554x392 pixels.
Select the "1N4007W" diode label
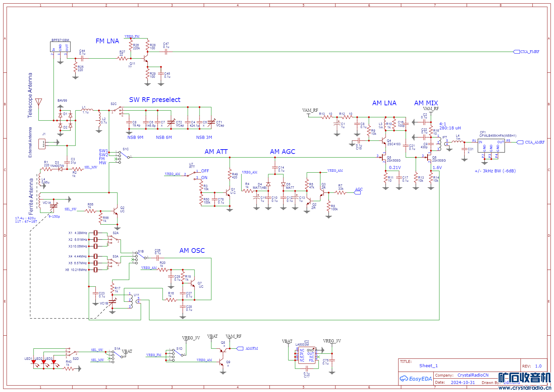[x=57, y=166]
